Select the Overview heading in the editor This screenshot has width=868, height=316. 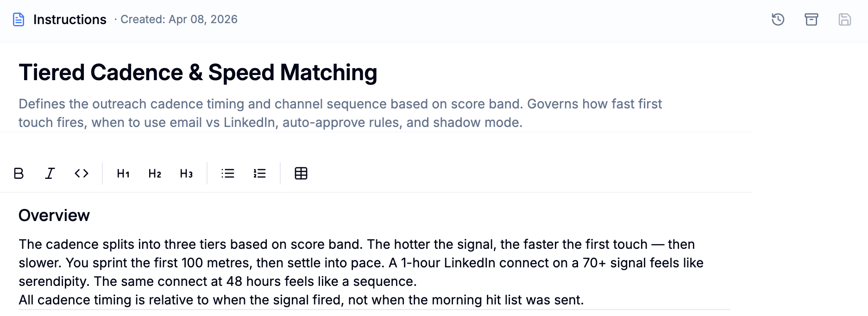click(54, 215)
